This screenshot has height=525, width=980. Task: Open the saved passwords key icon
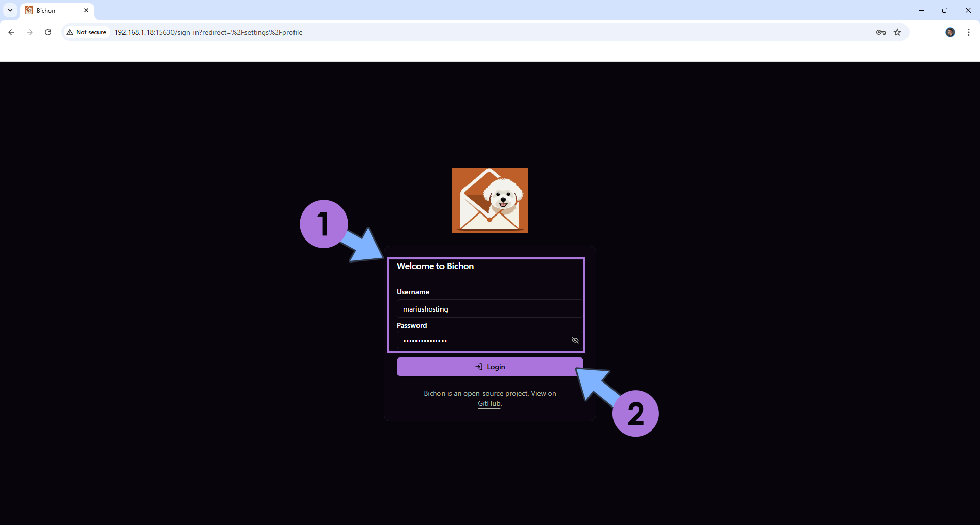click(x=880, y=32)
